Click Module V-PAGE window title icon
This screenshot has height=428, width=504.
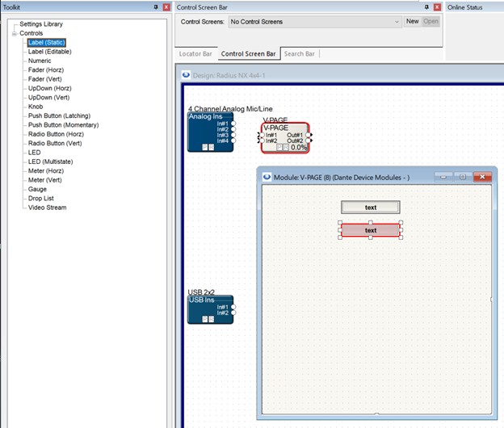coord(267,177)
